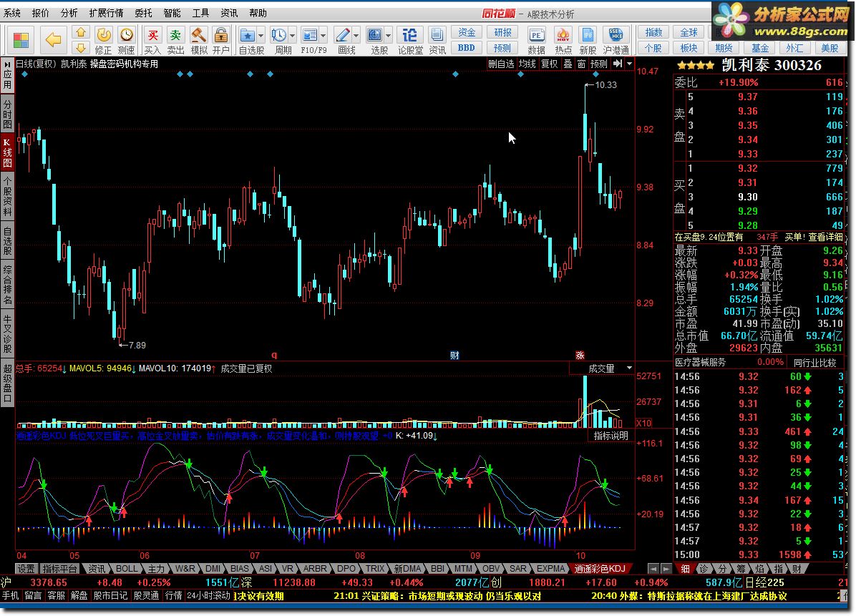This screenshot has height=616, width=856.
Task: Open the 沪港通 SSE HKE icon
Action: pyautogui.click(x=616, y=36)
